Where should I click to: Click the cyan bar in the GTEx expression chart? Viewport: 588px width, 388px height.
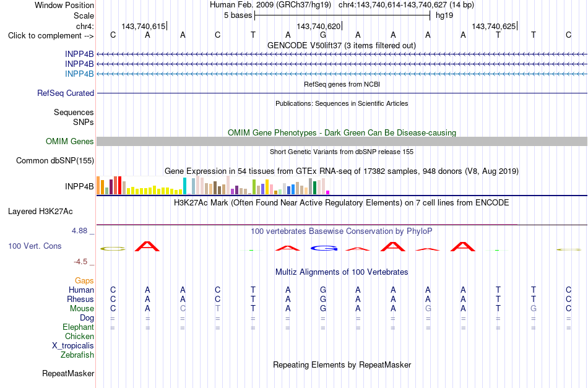(x=184, y=186)
